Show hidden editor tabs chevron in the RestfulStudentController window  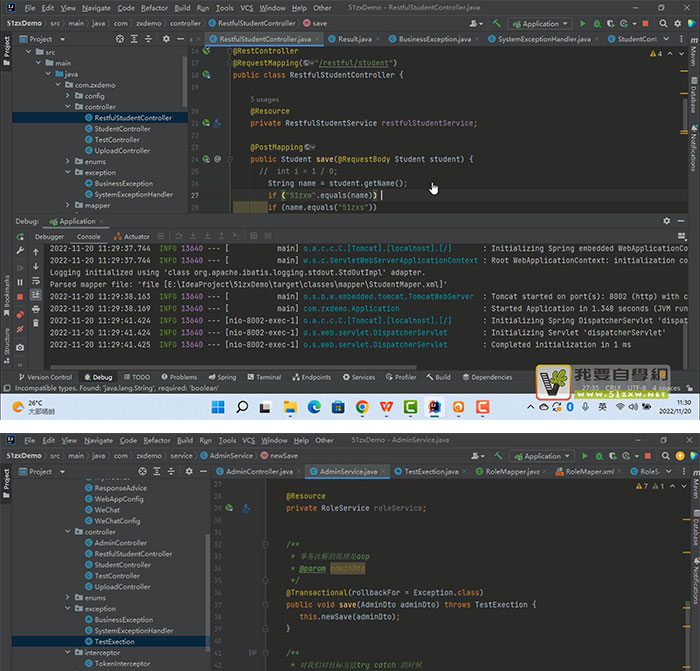click(x=667, y=39)
